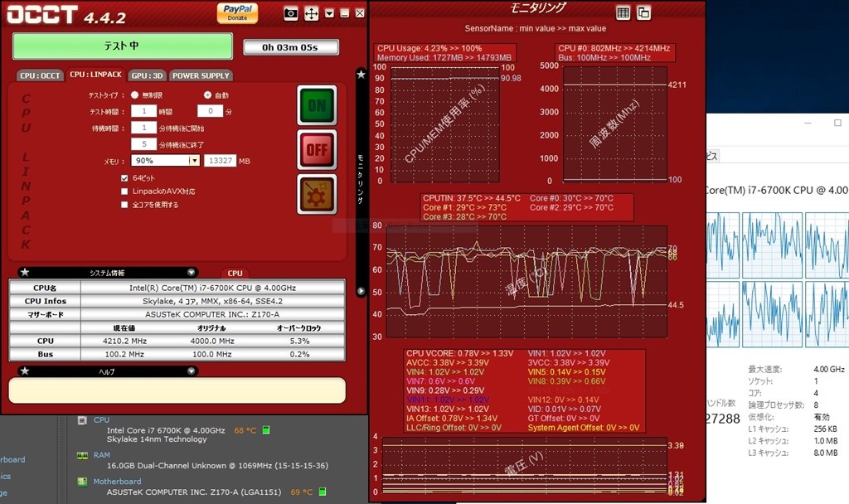Select the 自動 test type radio button

pos(207,94)
